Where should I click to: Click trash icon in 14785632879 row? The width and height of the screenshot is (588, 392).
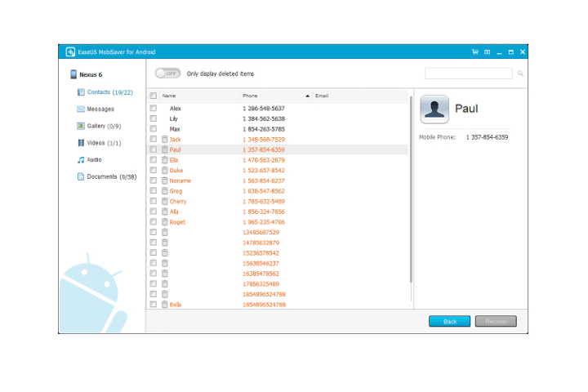[165, 243]
